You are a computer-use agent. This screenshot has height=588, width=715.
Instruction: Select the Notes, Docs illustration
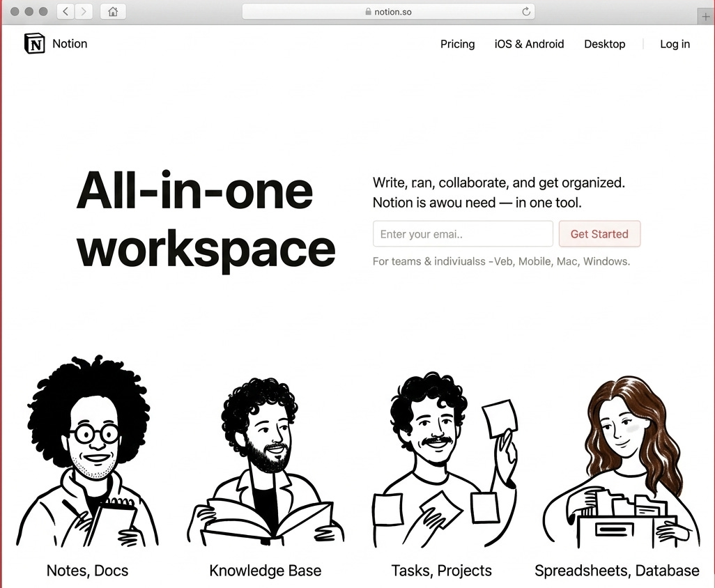pos(88,451)
